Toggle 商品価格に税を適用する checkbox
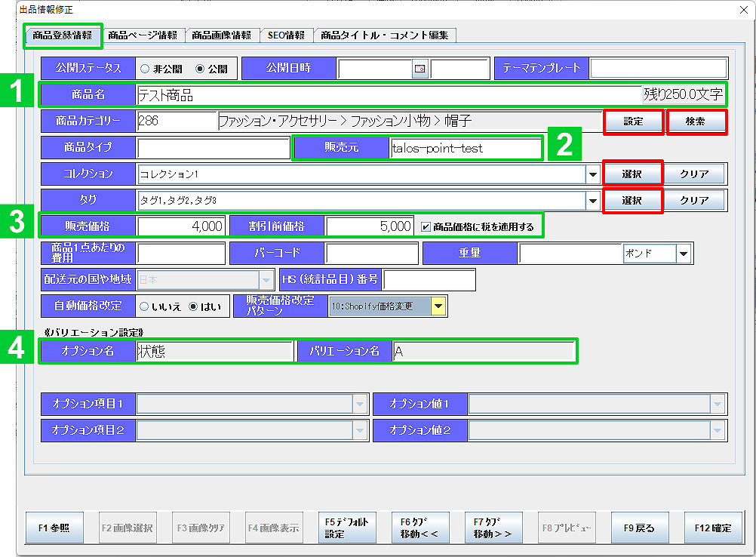Image resolution: width=756 pixels, height=557 pixels. (426, 226)
